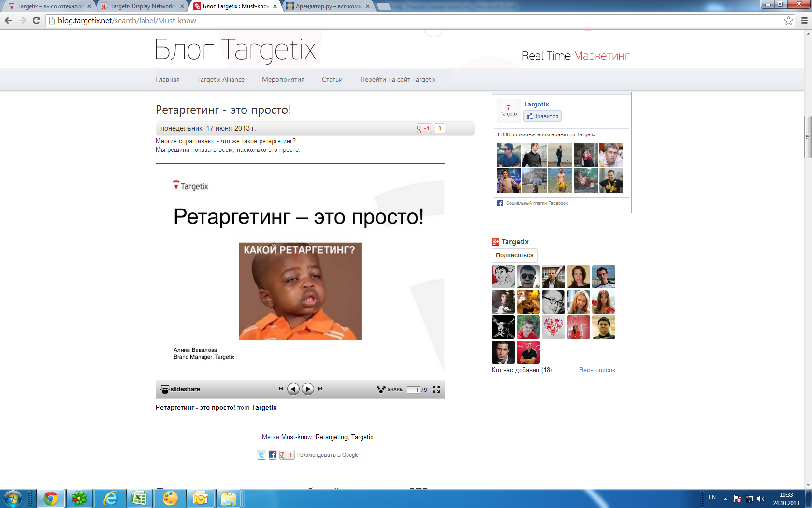Click the Targetix name in Facebook widget
The width and height of the screenshot is (812, 508).
click(x=536, y=104)
